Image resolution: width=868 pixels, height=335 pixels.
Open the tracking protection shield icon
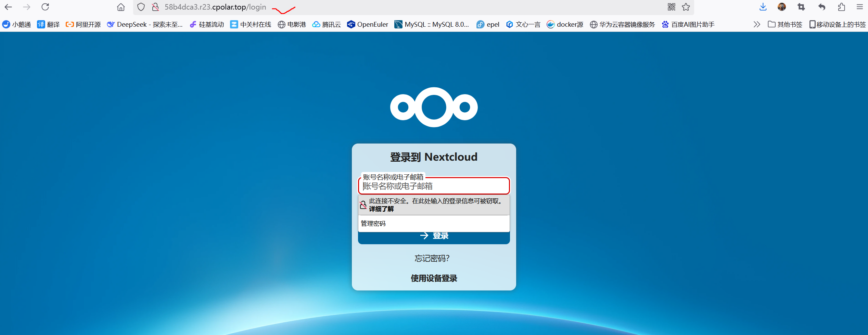coord(141,7)
